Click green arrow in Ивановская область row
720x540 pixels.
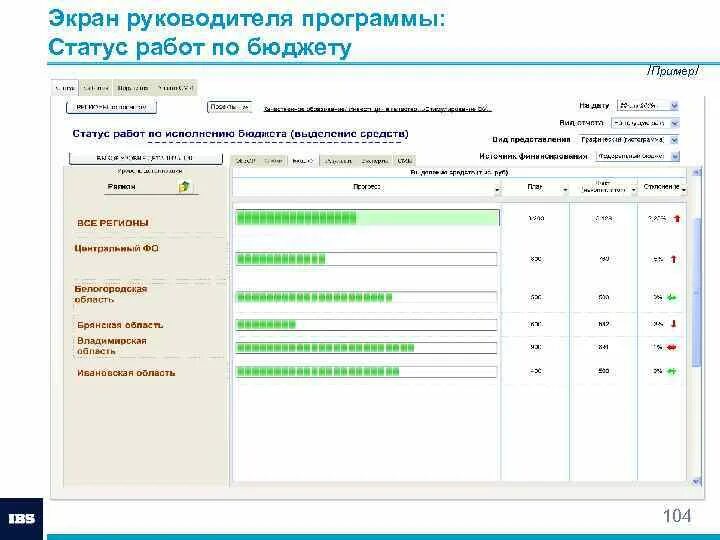672,371
